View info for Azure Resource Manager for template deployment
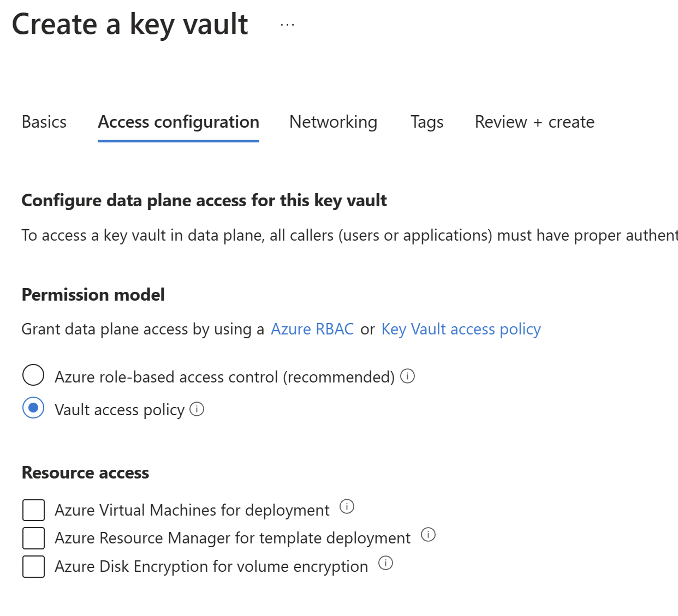 [x=428, y=535]
